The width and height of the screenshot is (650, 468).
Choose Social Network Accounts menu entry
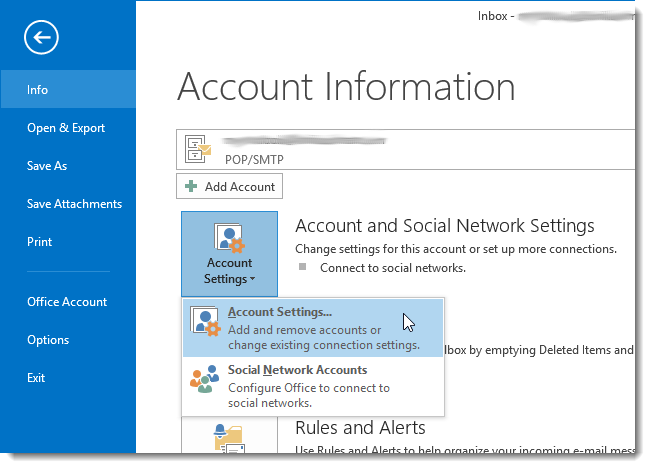click(x=313, y=386)
